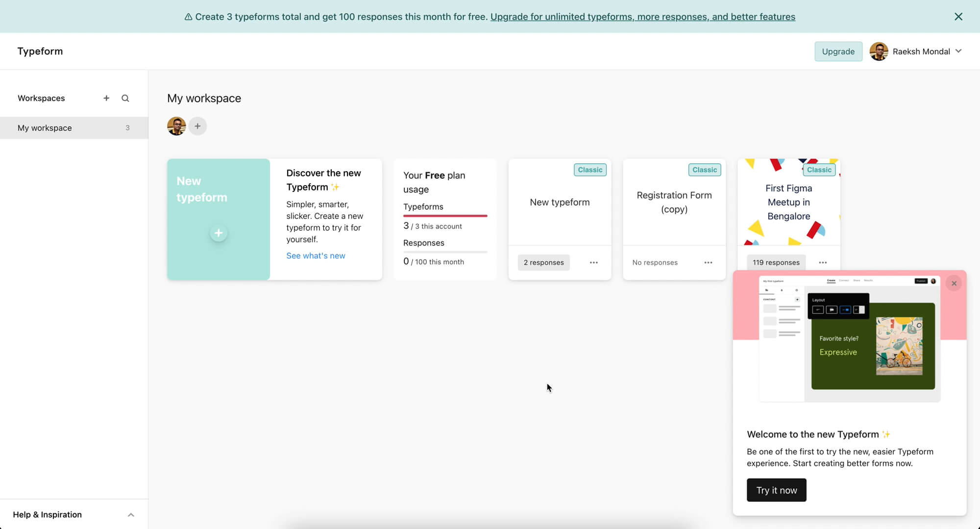Image resolution: width=980 pixels, height=529 pixels.
Task: Search workspaces with magnifier icon
Action: point(125,98)
